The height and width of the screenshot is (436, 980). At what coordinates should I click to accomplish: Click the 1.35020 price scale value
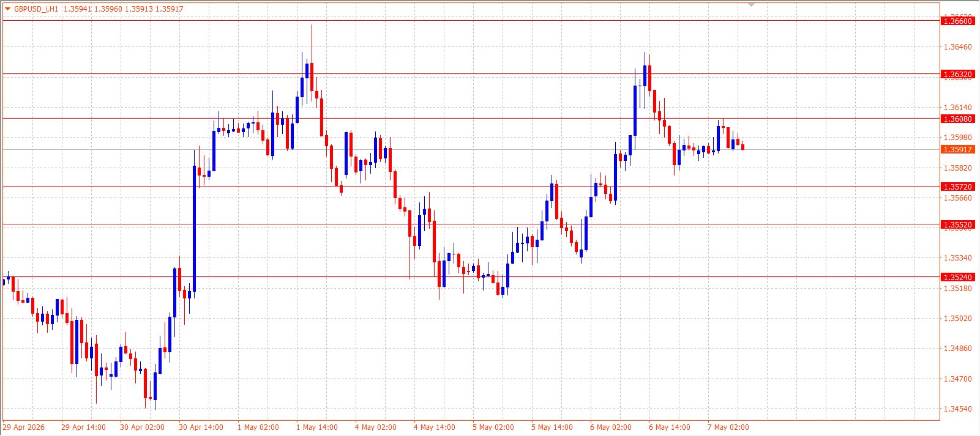(x=957, y=319)
